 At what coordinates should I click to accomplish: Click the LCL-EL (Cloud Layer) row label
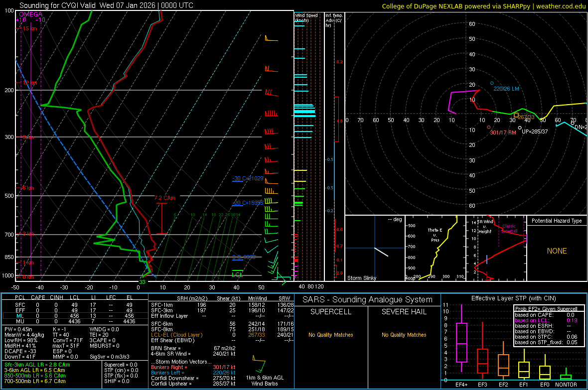pyautogui.click(x=176, y=335)
